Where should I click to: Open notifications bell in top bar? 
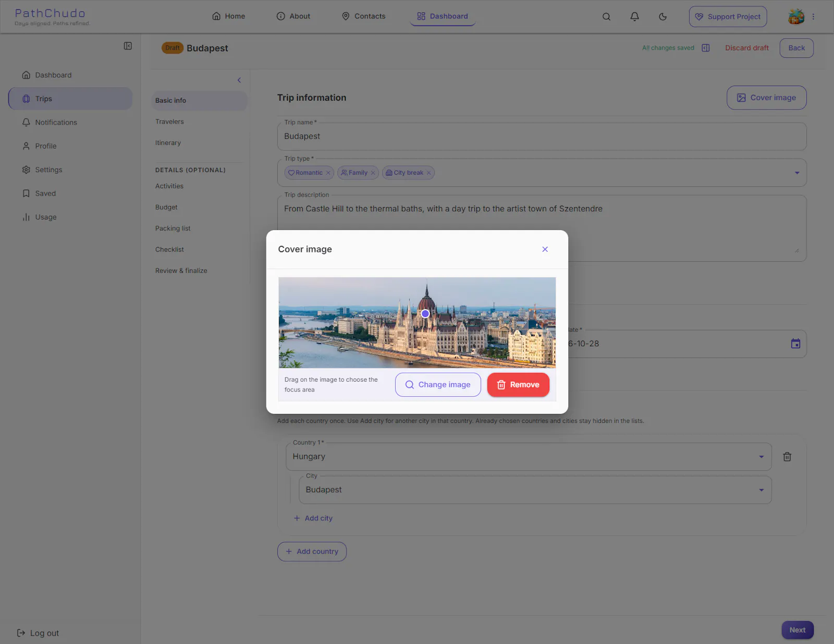click(634, 17)
